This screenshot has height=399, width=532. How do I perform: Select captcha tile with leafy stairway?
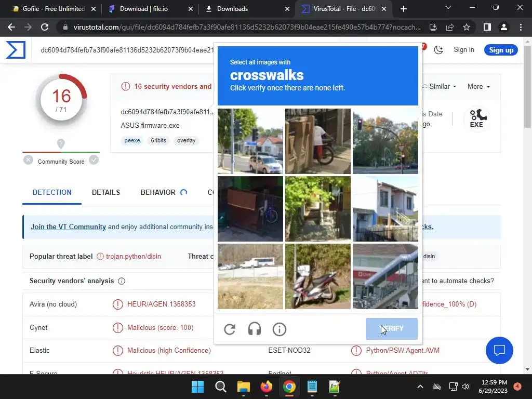tap(318, 209)
